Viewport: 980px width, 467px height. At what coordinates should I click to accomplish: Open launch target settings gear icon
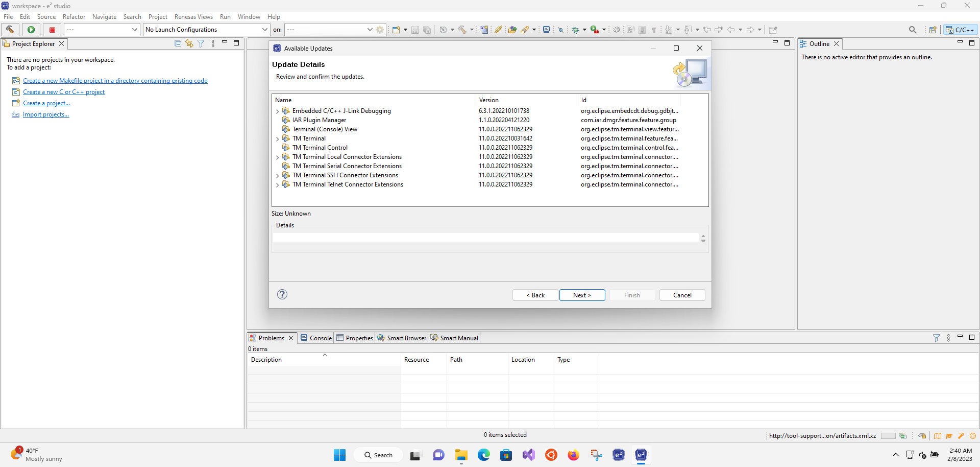pyautogui.click(x=380, y=30)
